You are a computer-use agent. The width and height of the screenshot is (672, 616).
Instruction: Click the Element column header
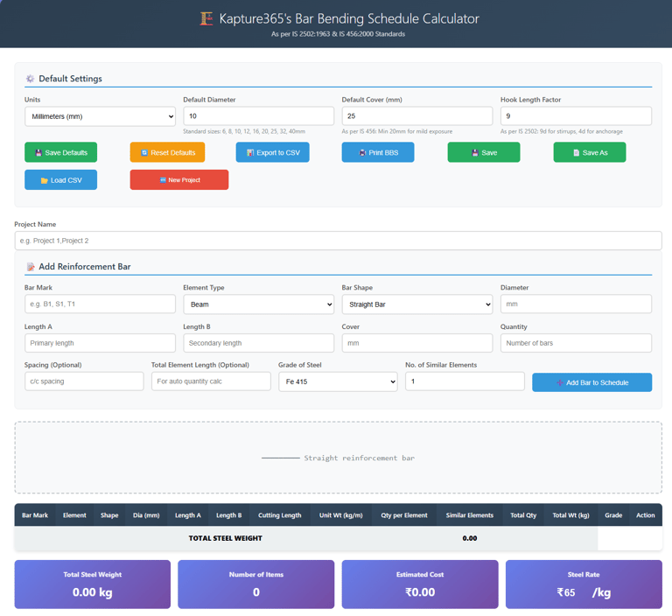pos(74,515)
